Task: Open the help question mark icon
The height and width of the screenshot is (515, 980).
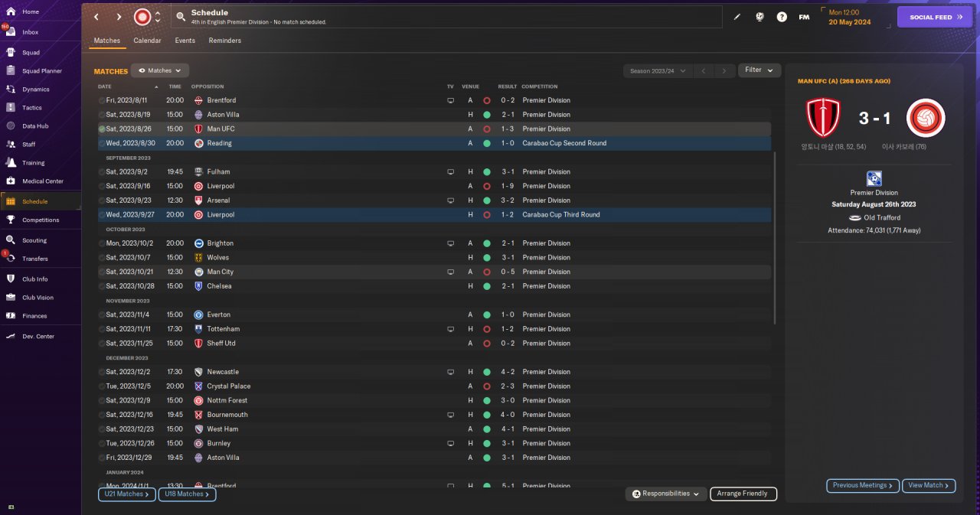Action: coord(782,17)
